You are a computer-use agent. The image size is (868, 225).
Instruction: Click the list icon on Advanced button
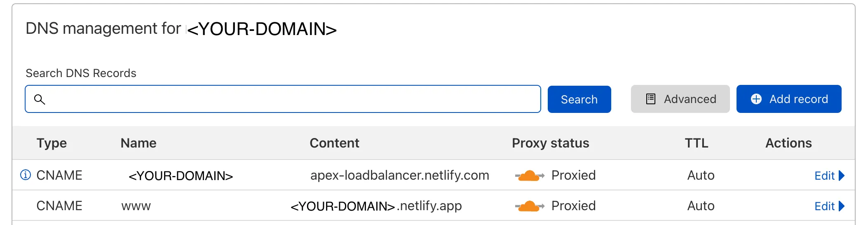click(x=651, y=99)
